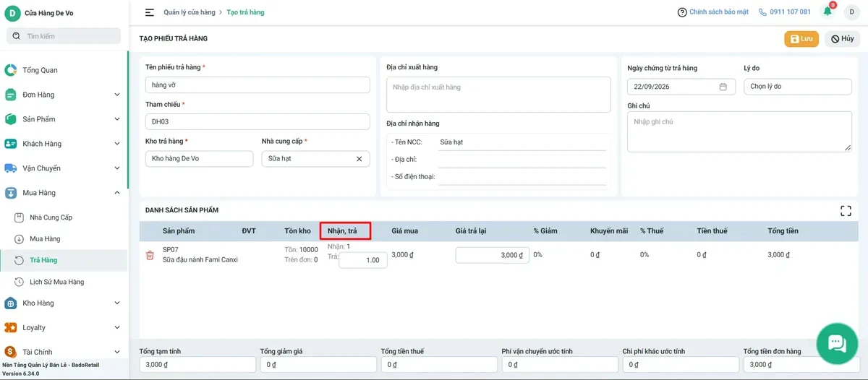Click phone number 0911 107 081
Viewport: 868px width, 380px height.
point(790,12)
